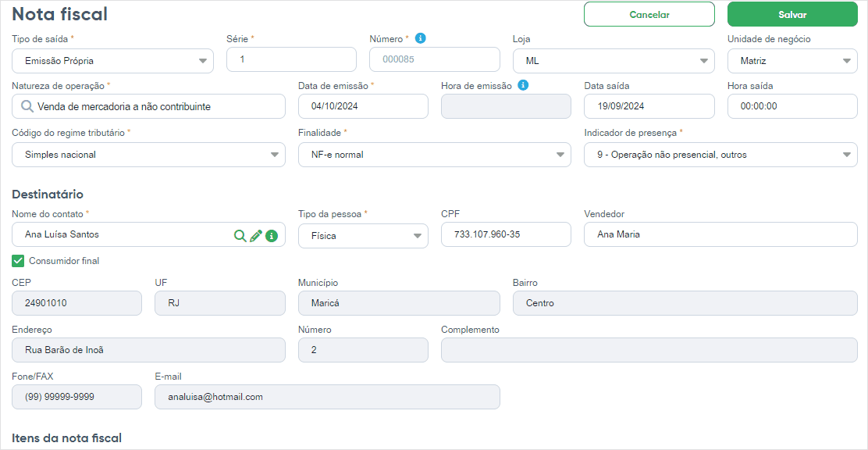The height and width of the screenshot is (450, 868).
Task: Click the Cancelar button
Action: (x=649, y=14)
